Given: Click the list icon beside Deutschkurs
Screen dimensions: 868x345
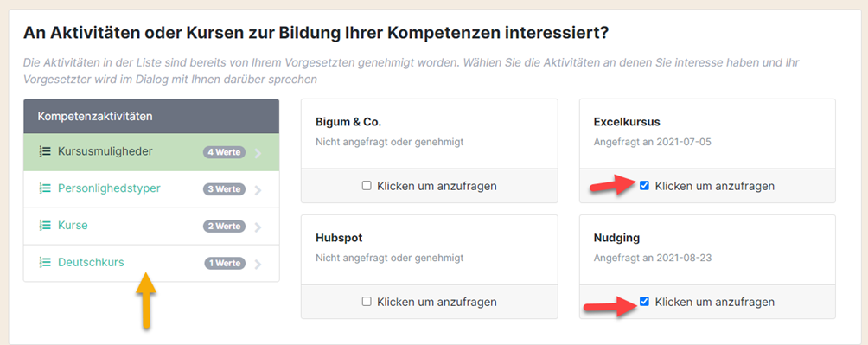Looking at the screenshot, I should click(x=46, y=263).
